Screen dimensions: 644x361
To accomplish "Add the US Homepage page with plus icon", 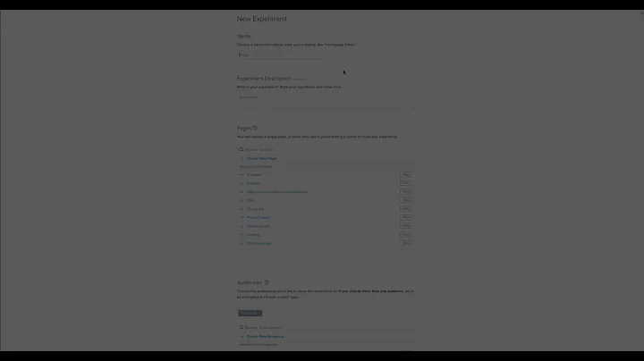I will tap(241, 243).
